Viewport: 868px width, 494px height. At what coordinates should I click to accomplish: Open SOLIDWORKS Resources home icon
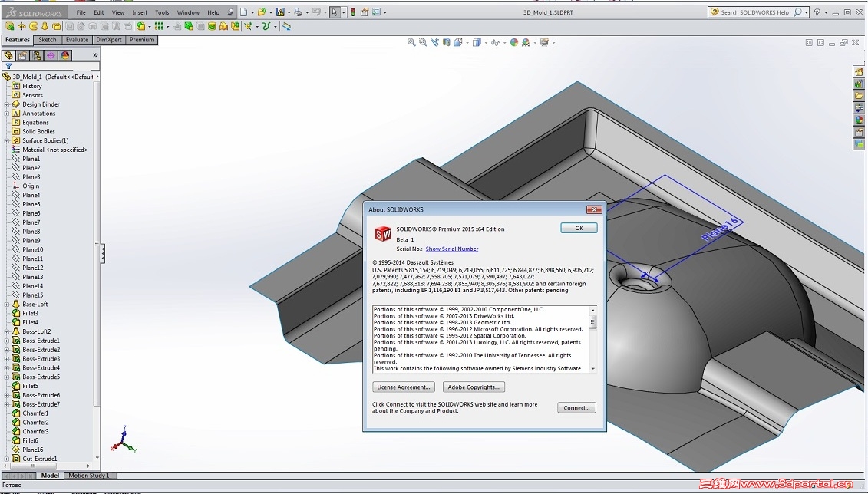tap(859, 72)
